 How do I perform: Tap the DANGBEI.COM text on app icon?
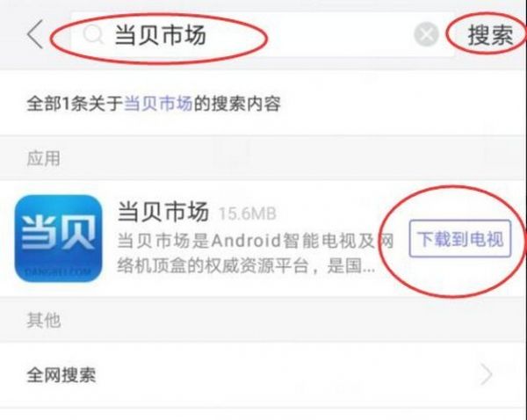click(x=58, y=271)
